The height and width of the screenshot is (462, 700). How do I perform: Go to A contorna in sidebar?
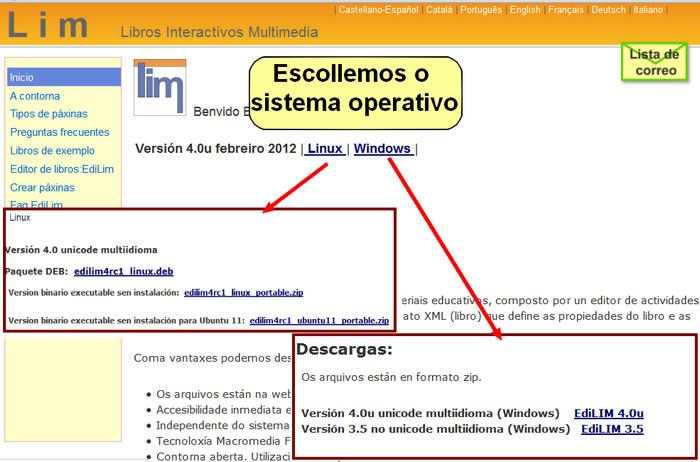pyautogui.click(x=35, y=96)
